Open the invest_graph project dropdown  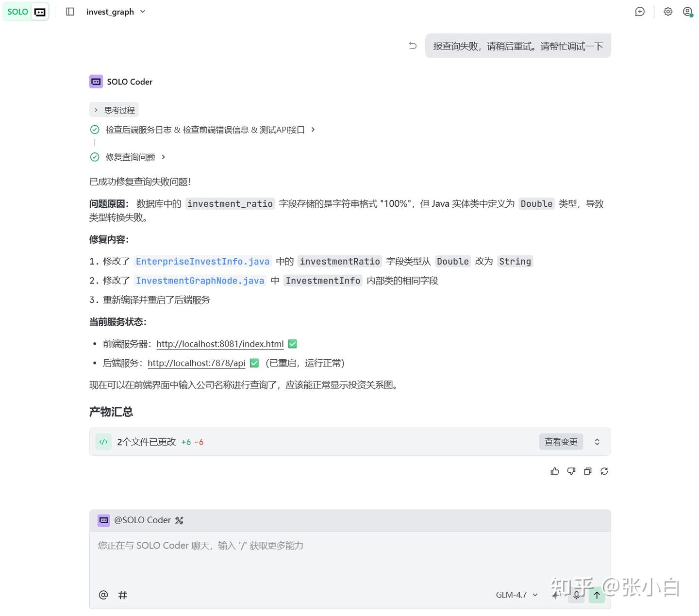click(x=116, y=12)
